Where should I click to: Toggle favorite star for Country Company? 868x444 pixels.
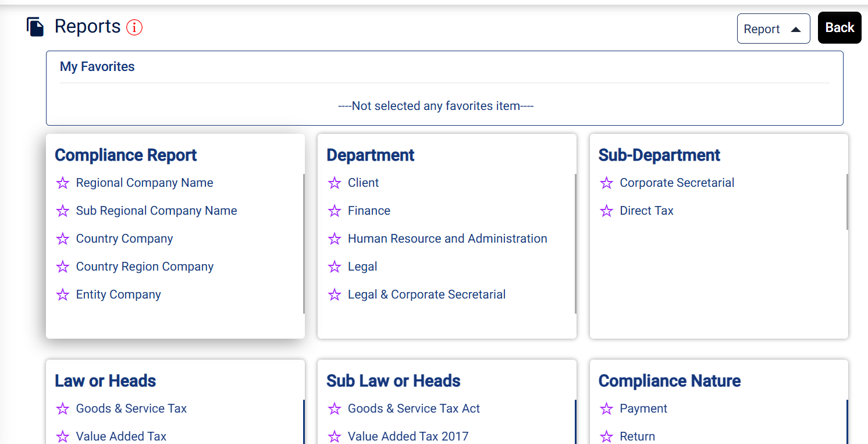pos(63,239)
